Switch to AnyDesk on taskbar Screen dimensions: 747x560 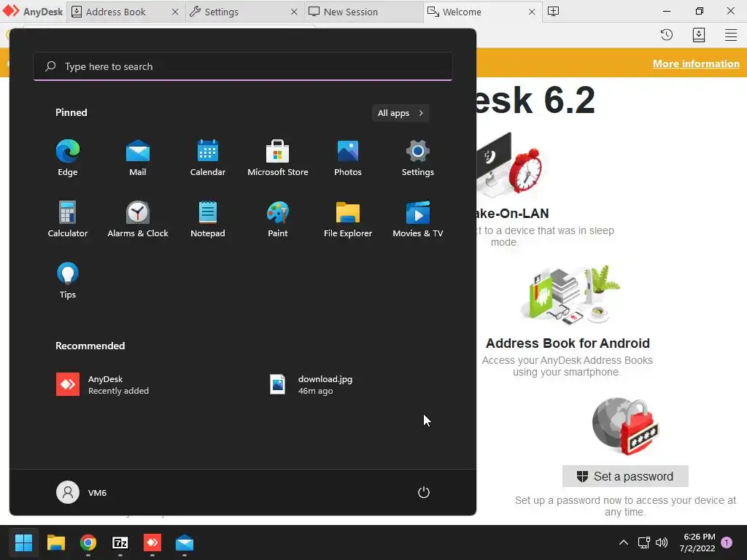click(x=152, y=542)
